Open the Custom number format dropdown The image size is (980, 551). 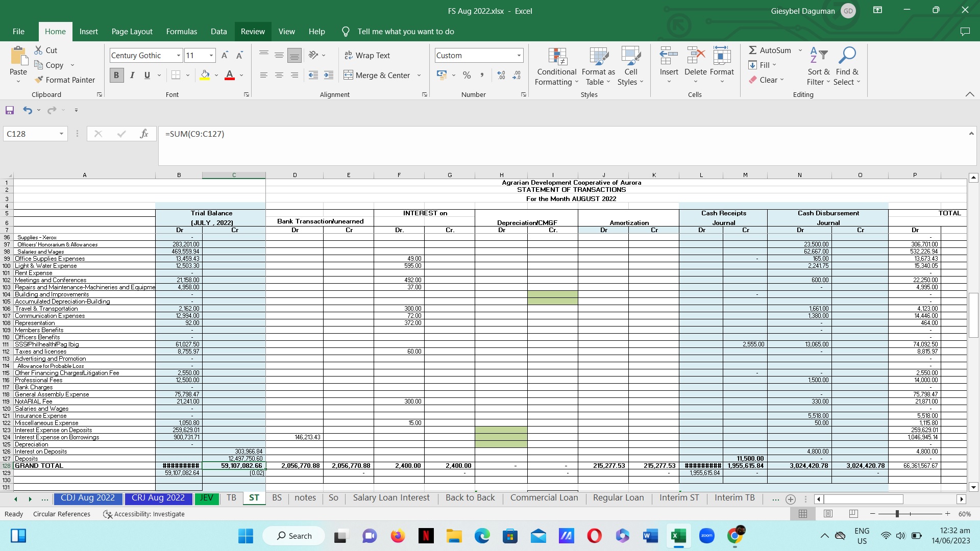(519, 55)
